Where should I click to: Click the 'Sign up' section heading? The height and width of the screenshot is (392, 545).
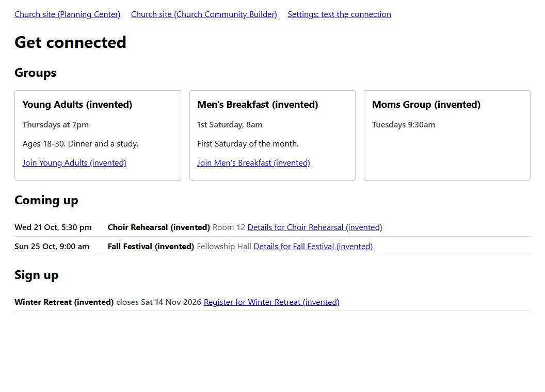[37, 275]
